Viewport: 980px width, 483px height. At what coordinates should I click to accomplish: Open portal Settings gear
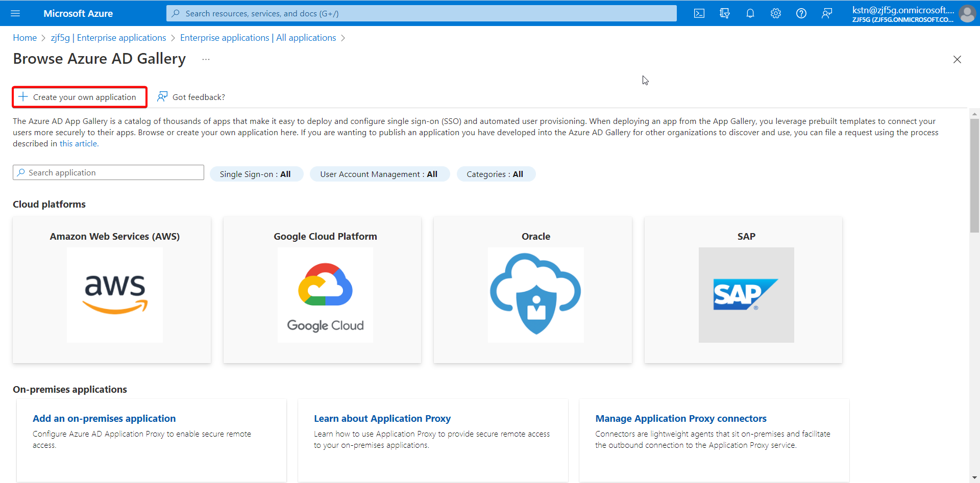pyautogui.click(x=776, y=13)
